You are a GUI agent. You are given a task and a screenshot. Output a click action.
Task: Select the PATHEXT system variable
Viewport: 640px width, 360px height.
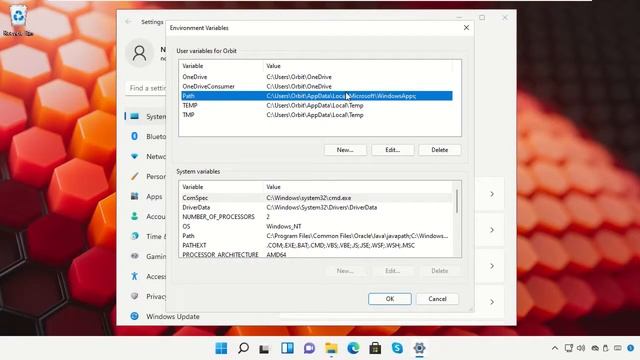(316, 245)
